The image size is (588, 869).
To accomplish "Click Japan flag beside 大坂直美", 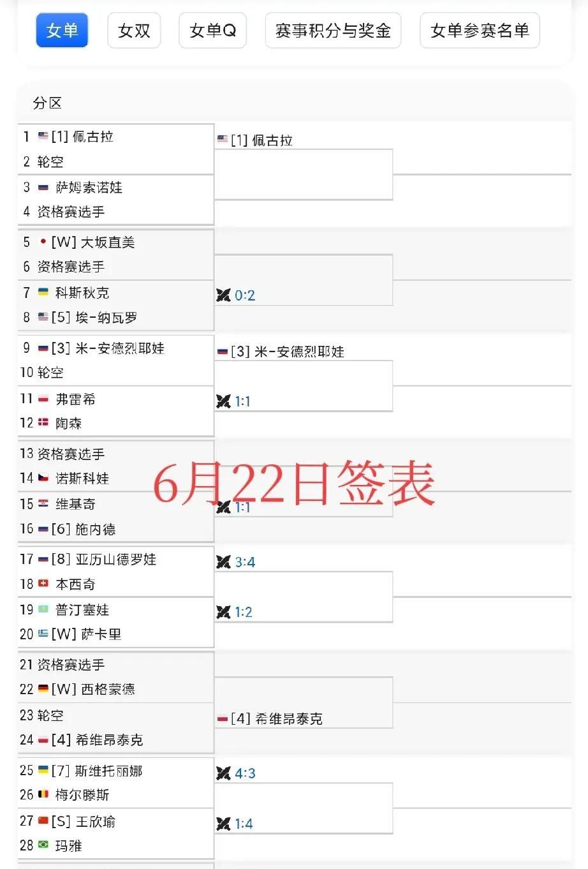I will [43, 242].
